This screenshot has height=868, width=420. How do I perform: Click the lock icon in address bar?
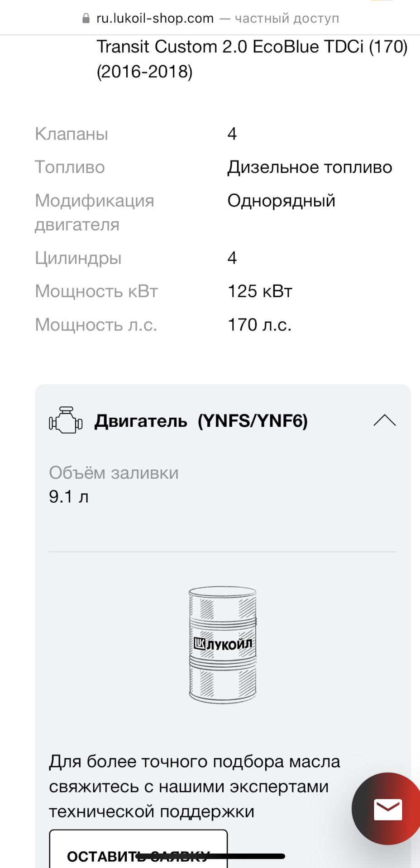point(86,19)
